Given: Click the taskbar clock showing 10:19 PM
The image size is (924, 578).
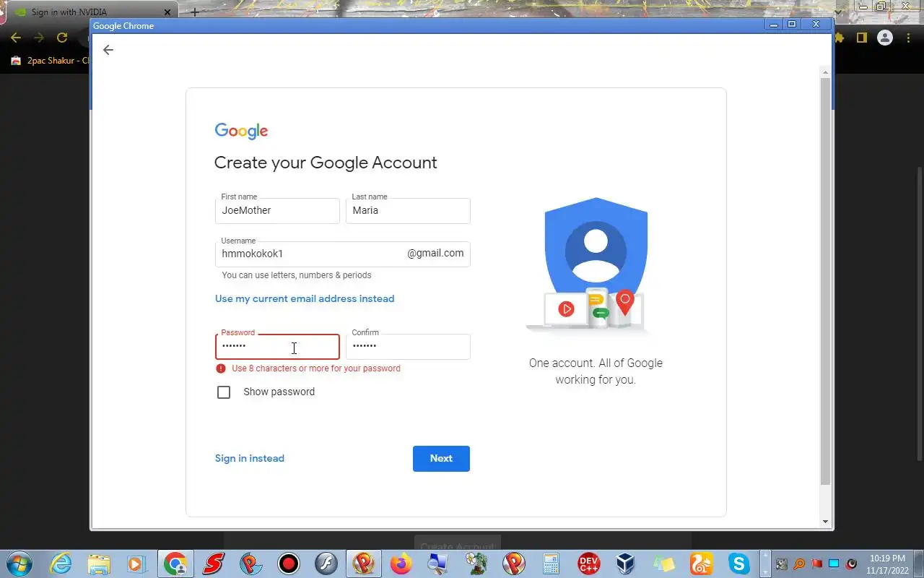Looking at the screenshot, I should point(886,564).
